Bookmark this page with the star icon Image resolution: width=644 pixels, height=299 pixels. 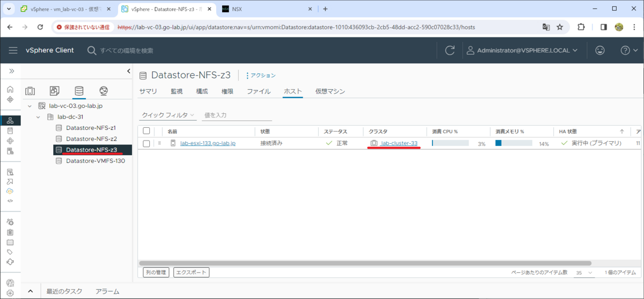pos(560,27)
